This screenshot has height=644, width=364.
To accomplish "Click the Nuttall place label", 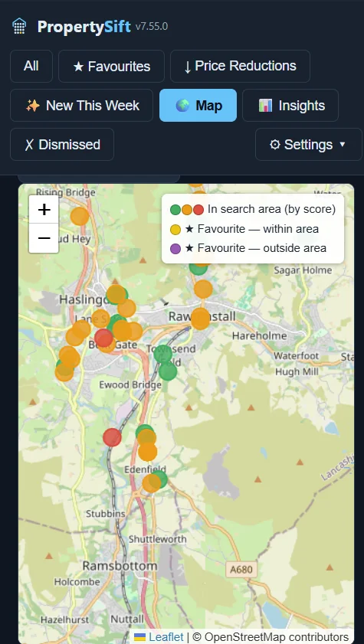I will (x=127, y=619).
